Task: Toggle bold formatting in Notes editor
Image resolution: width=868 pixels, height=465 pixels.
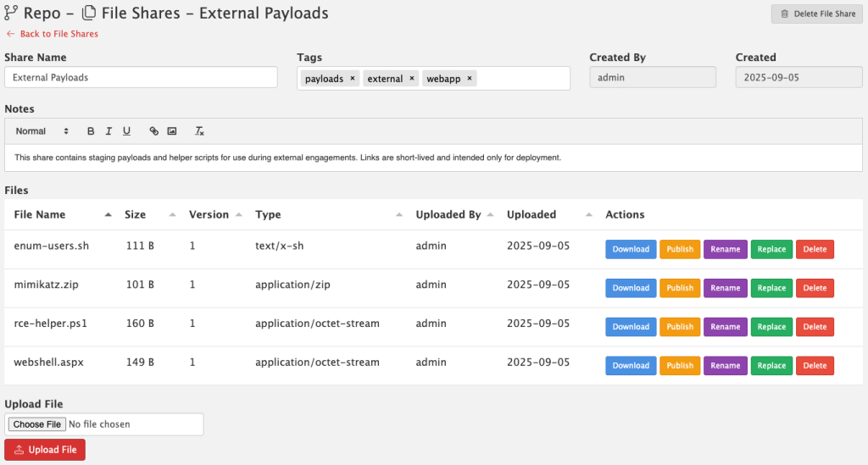Action: point(91,131)
